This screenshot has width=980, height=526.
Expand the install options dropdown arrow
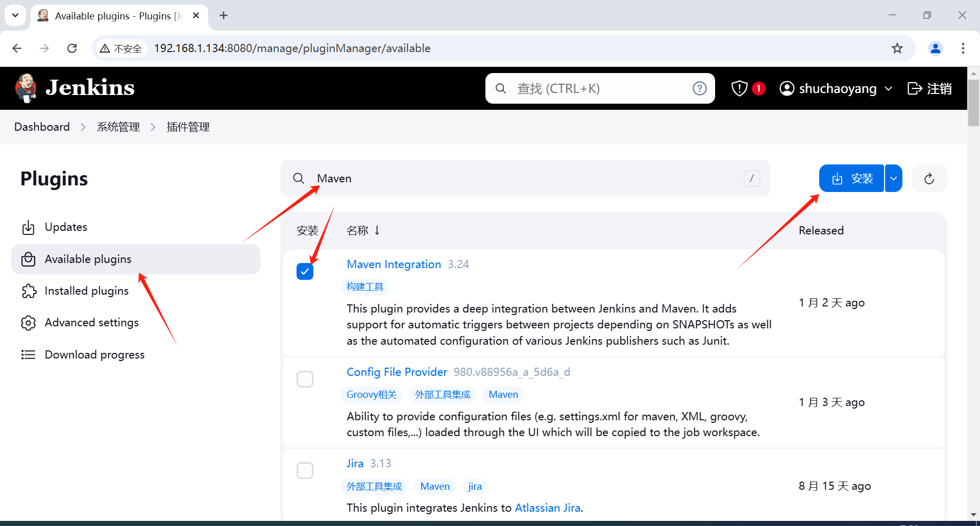893,178
